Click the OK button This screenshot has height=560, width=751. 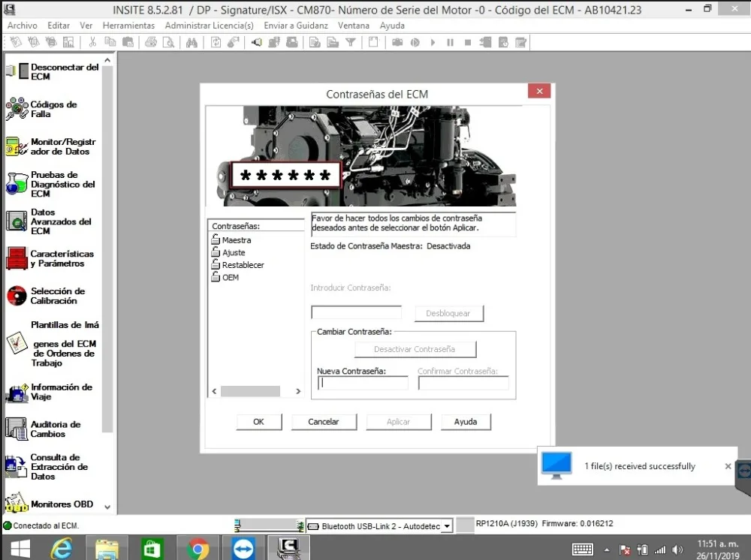258,422
